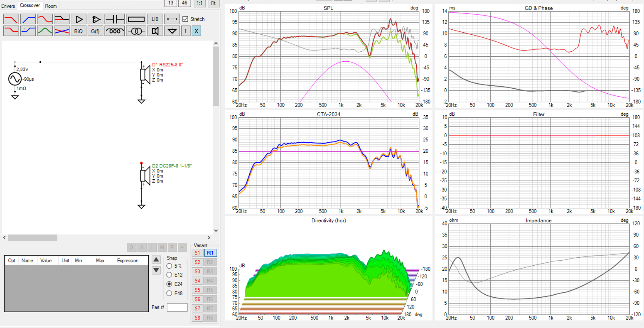Uncheck the Stretch checkbox

point(185,19)
